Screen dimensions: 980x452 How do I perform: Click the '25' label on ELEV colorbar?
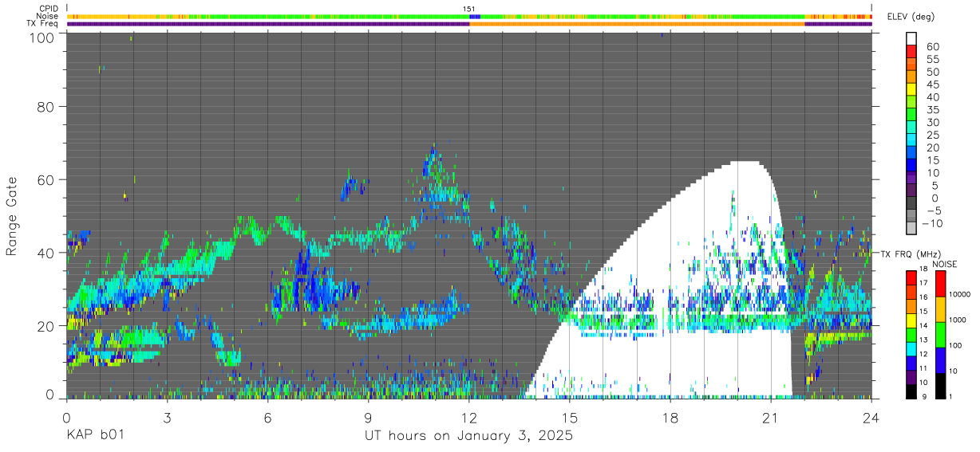[931, 135]
